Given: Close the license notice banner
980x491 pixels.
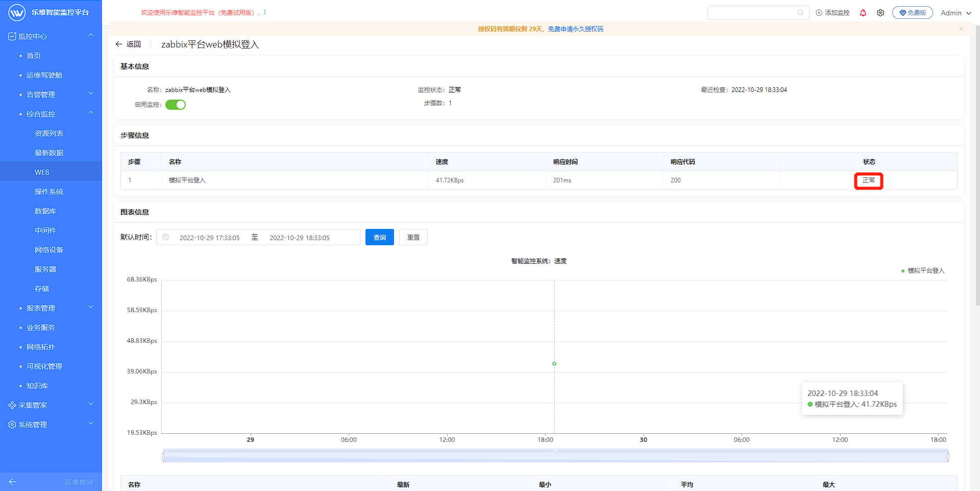Looking at the screenshot, I should (961, 29).
